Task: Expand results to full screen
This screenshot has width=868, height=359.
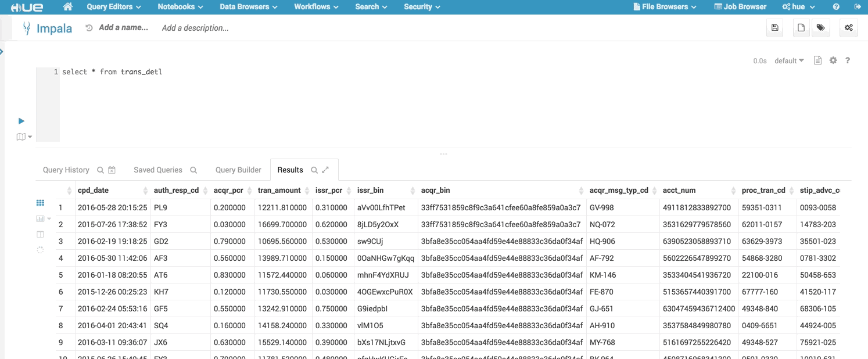Action: tap(325, 170)
